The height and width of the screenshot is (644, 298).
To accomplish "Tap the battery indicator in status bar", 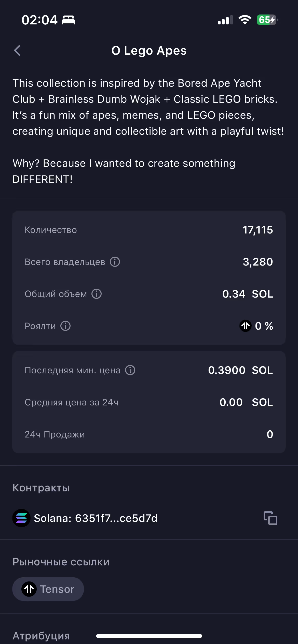I will click(x=267, y=20).
